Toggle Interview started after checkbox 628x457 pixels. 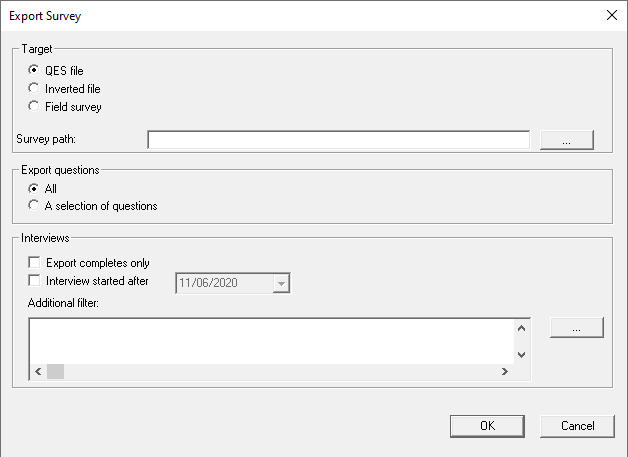(34, 280)
